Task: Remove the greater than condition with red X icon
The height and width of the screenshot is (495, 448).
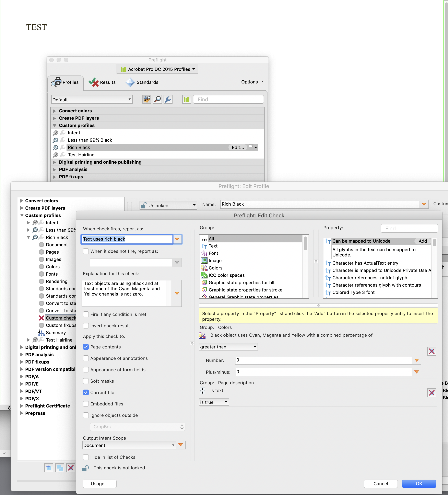Action: (432, 351)
